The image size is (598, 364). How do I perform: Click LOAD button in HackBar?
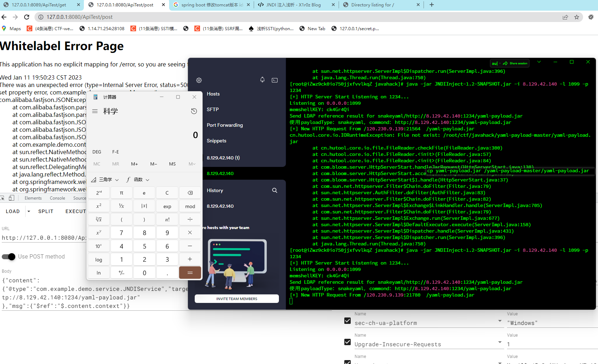[13, 211]
